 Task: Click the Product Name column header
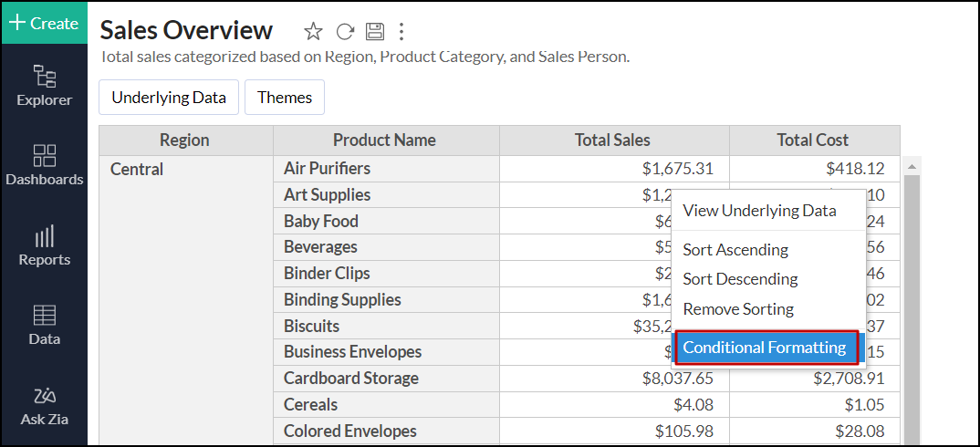point(384,140)
